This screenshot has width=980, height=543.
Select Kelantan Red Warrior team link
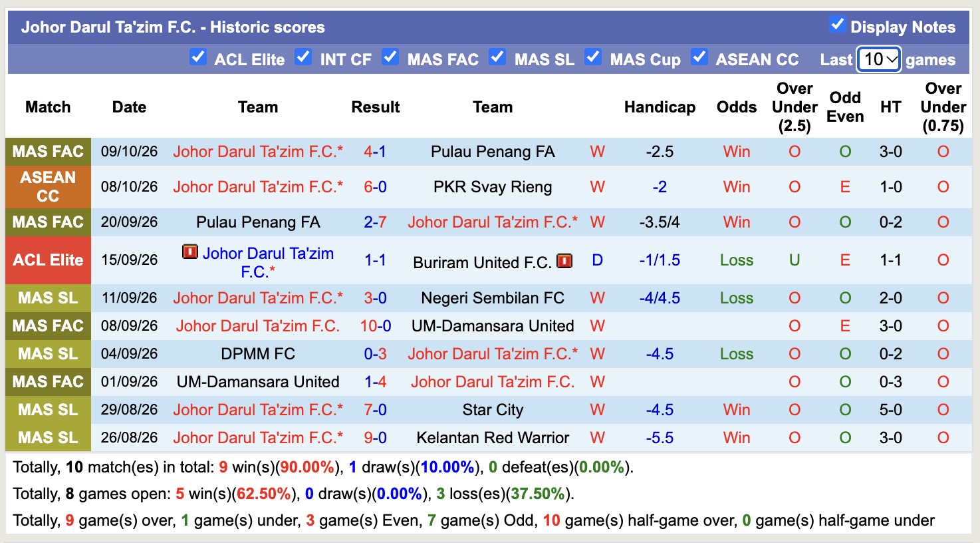coord(493,438)
